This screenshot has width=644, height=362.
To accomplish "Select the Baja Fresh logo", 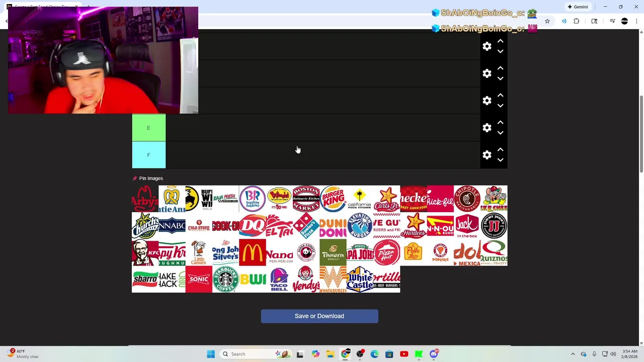I will point(225,199).
